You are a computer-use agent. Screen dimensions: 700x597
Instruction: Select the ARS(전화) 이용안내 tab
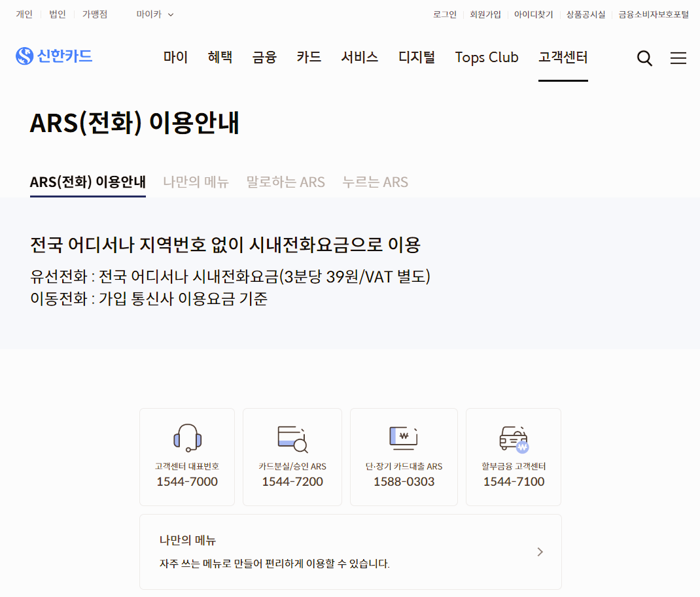[88, 182]
